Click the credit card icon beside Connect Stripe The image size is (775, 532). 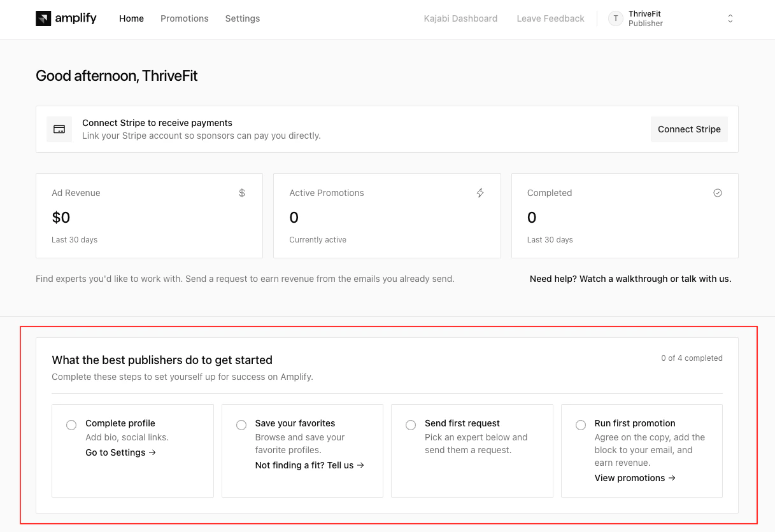[59, 129]
